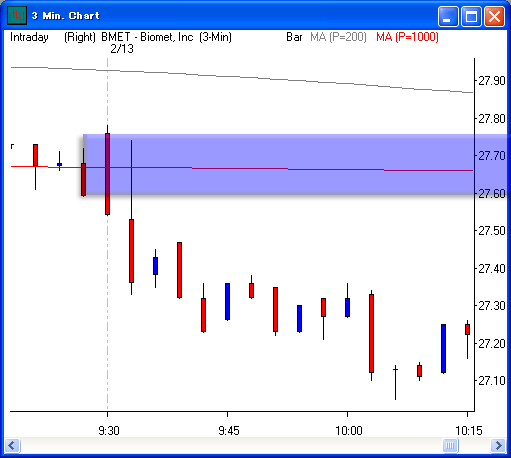Click the BMET - Biomet, Inc symbol title
The image size is (511, 458).
click(x=147, y=37)
